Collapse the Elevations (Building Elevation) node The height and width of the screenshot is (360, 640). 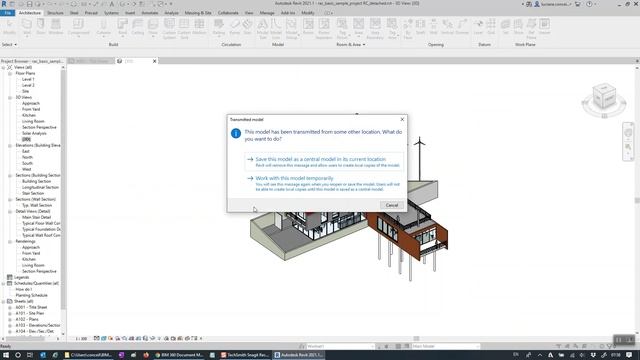click(10, 145)
